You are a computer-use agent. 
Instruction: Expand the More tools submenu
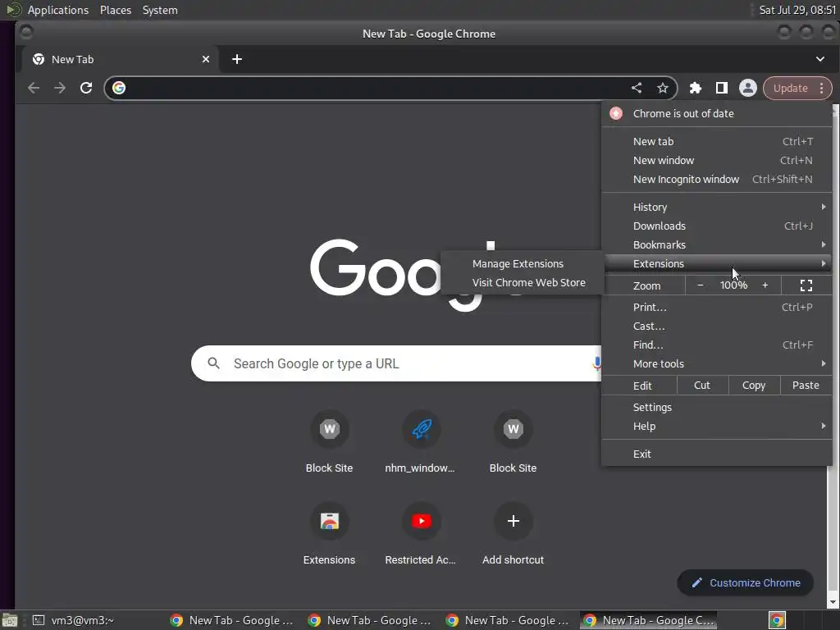click(x=717, y=363)
